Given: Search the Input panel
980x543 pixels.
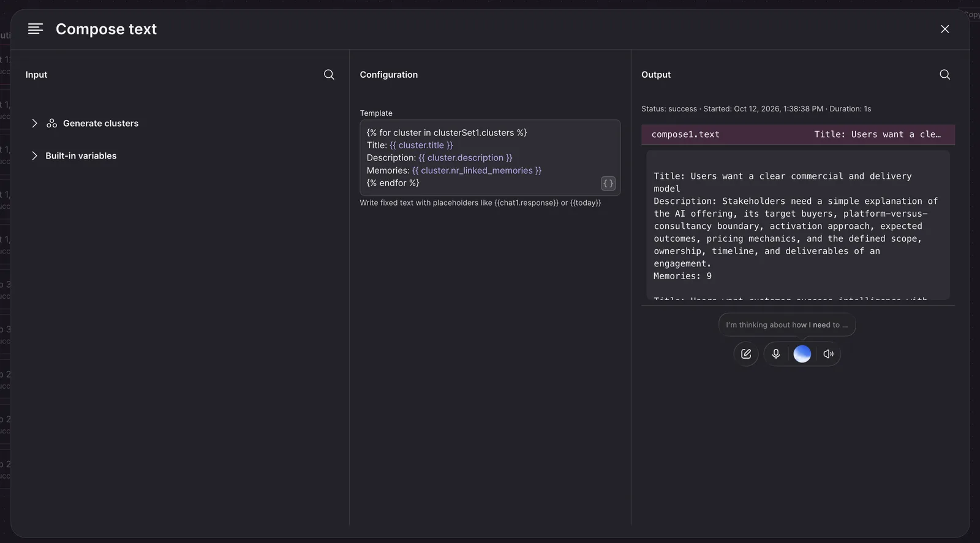Looking at the screenshot, I should point(329,75).
